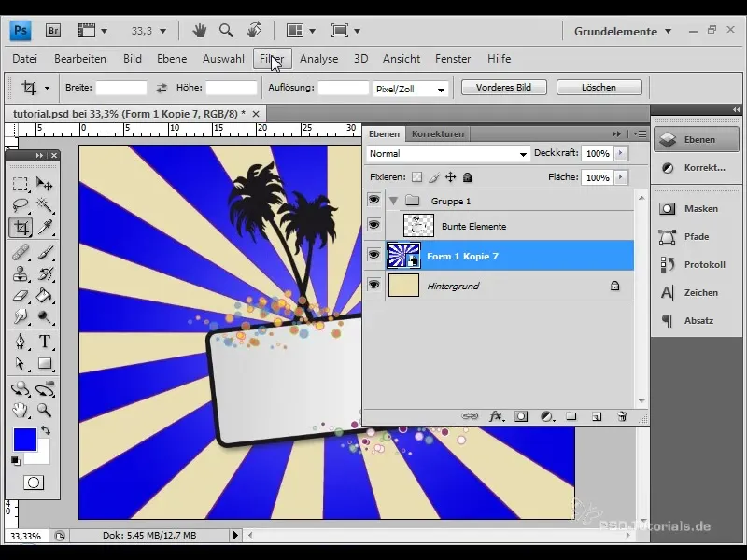The height and width of the screenshot is (560, 747).
Task: Select the 3D Rotate tool
Action: (21, 388)
